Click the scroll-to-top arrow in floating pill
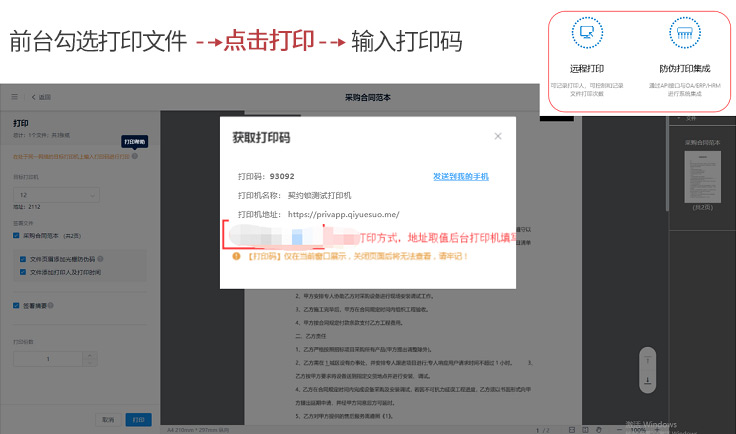This screenshot has width=736, height=434. (648, 360)
